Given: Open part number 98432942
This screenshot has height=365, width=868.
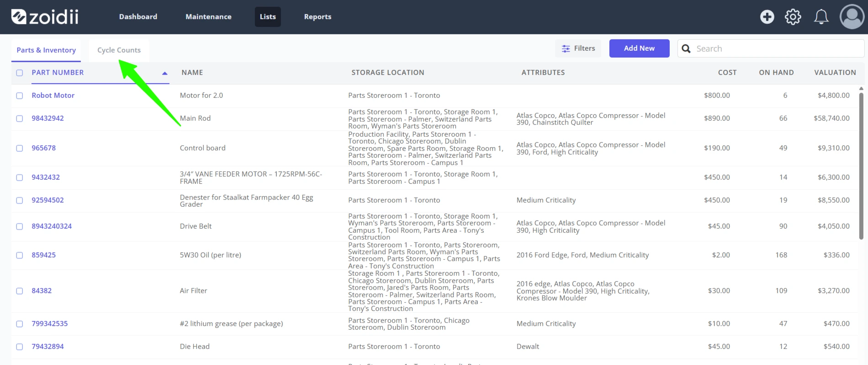Looking at the screenshot, I should click(x=48, y=118).
